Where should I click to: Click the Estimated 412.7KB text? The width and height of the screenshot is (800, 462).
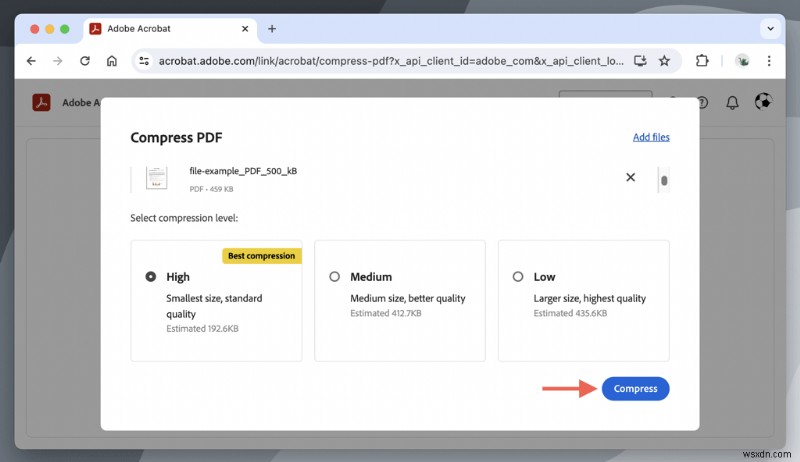point(386,313)
